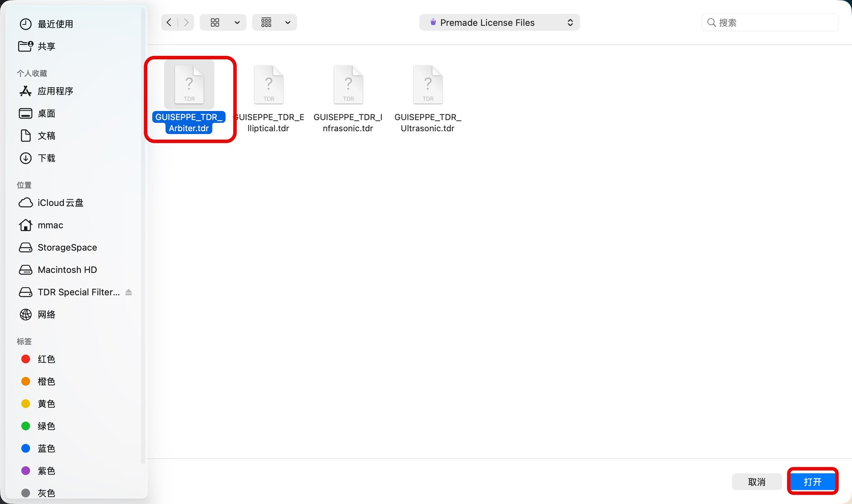Open Network (网络) in the sidebar
Viewport: 852px width, 504px height.
(x=37, y=315)
